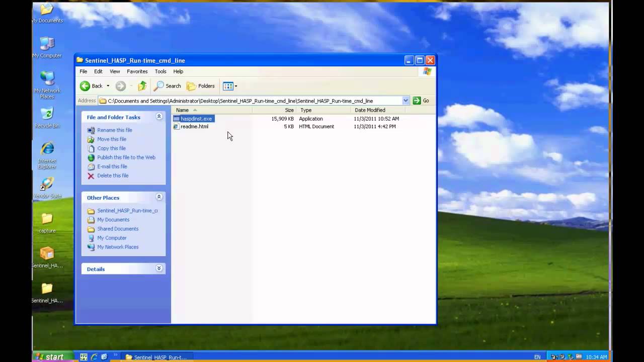
Task: Open the View menu
Action: [x=115, y=71]
